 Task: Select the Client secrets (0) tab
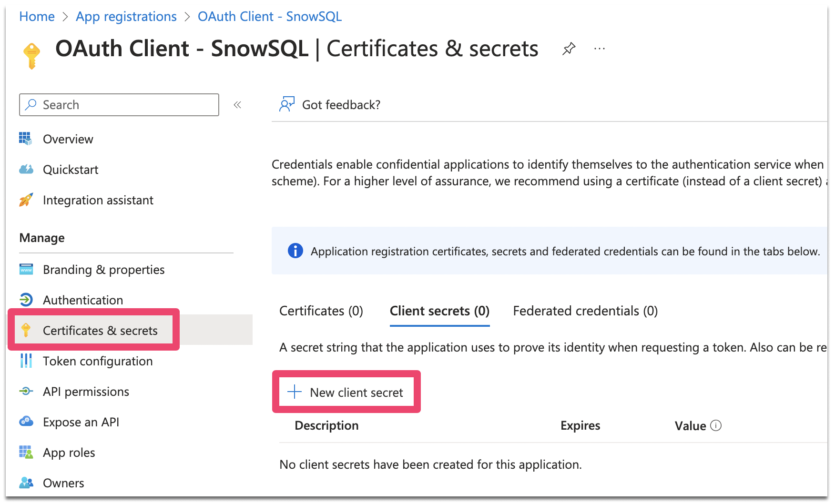coord(439,311)
